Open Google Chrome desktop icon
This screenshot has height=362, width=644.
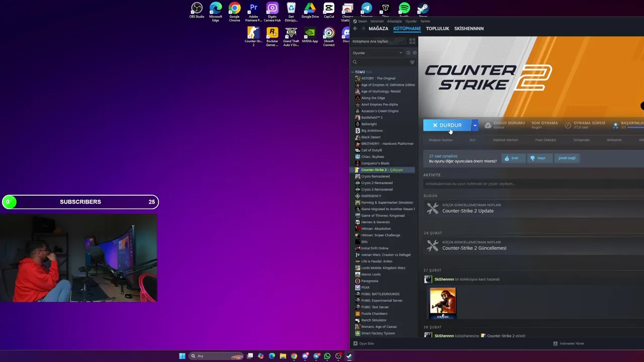234,12
